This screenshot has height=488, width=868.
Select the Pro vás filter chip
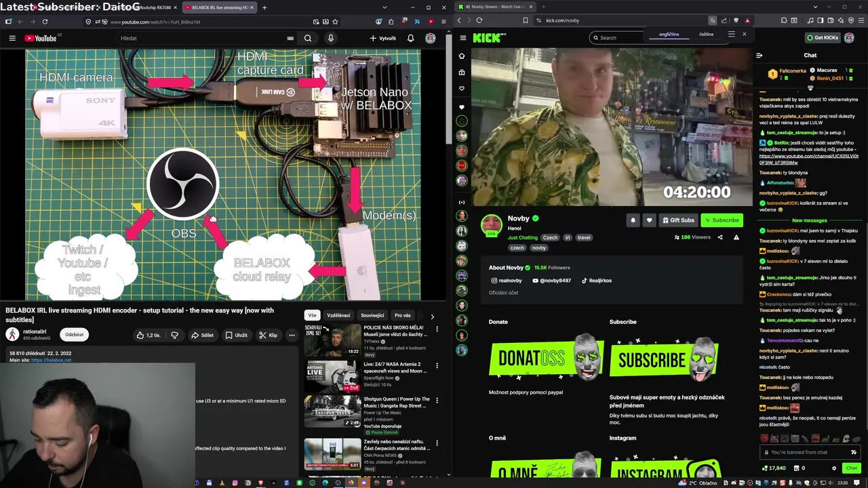point(403,315)
